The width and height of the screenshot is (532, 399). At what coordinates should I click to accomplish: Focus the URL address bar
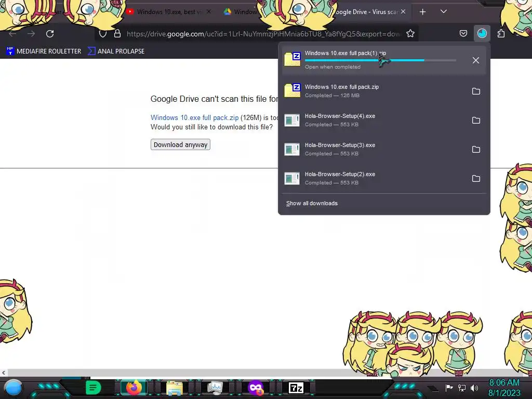[x=263, y=34]
